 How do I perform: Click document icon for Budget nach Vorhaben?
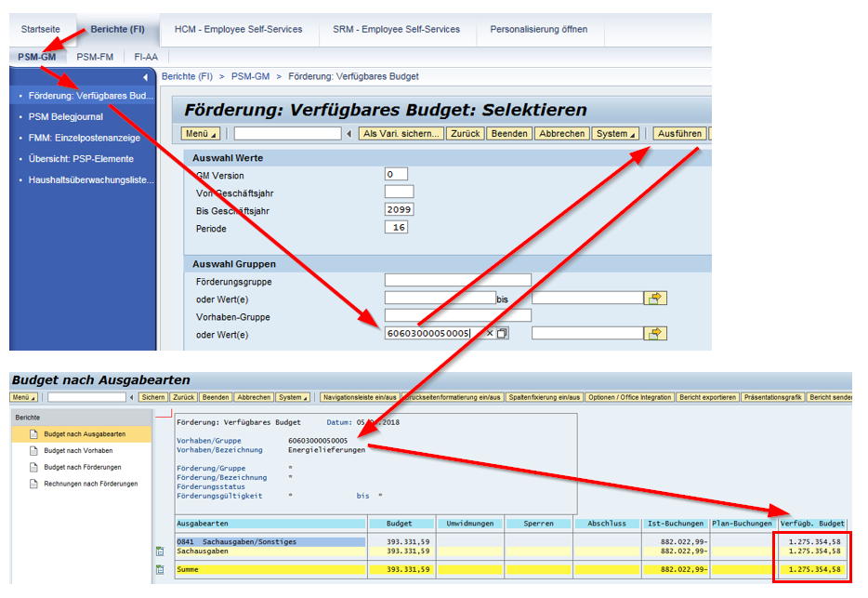coord(33,450)
